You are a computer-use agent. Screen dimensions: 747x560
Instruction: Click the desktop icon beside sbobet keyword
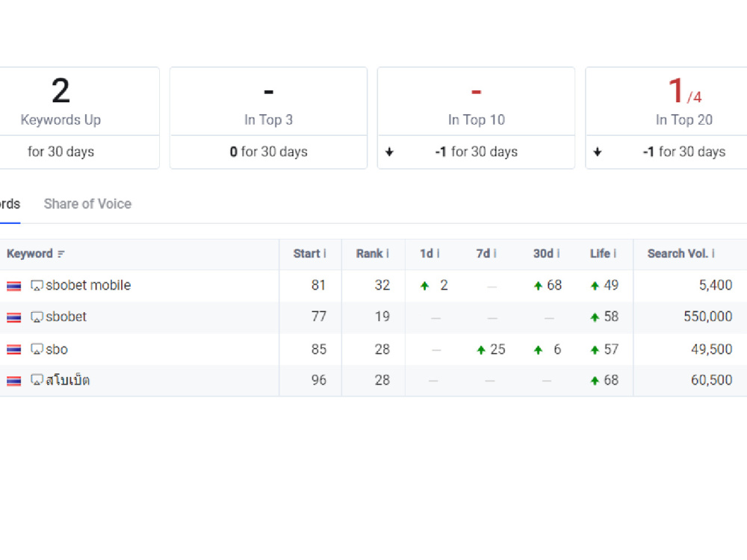coord(37,317)
